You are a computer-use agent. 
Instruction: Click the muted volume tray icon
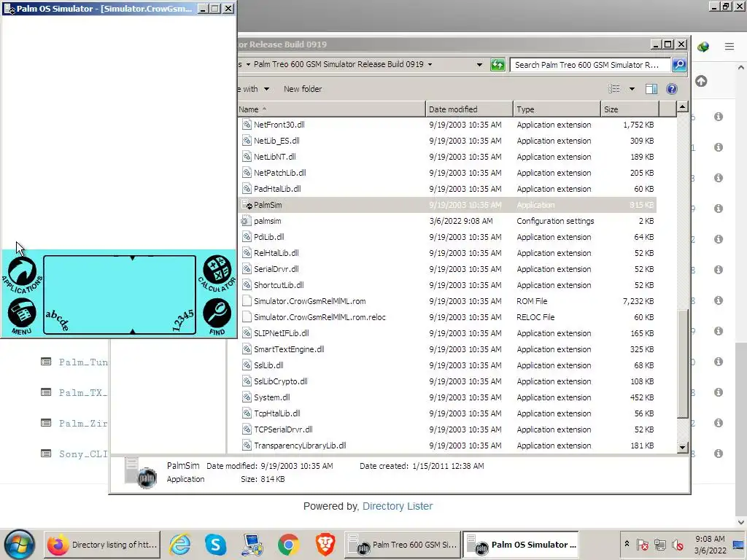677,544
